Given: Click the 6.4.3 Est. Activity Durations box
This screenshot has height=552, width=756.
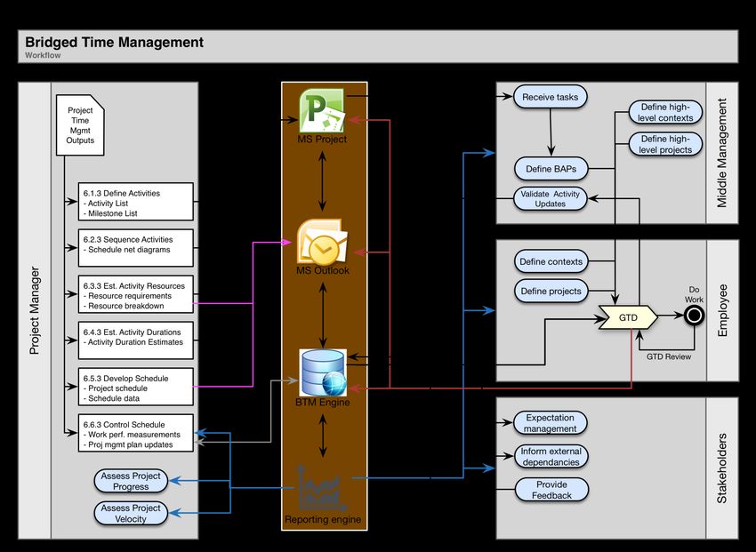Looking at the screenshot, I should tap(136, 340).
